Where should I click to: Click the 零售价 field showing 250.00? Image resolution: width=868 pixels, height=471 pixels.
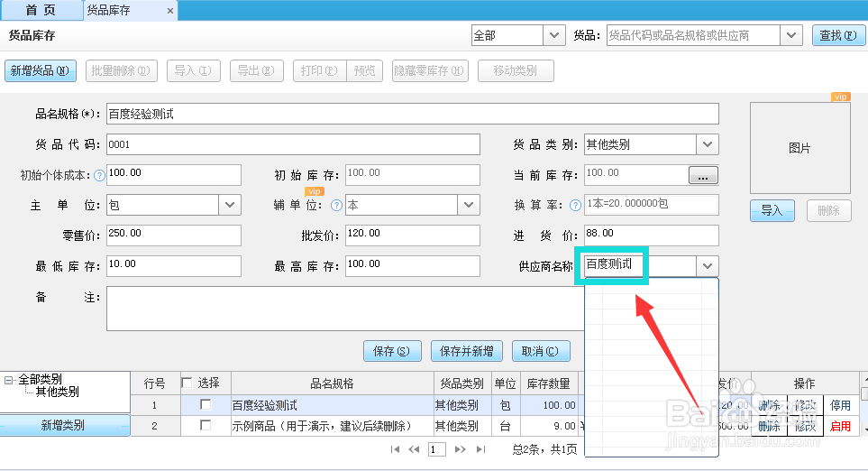tap(174, 235)
